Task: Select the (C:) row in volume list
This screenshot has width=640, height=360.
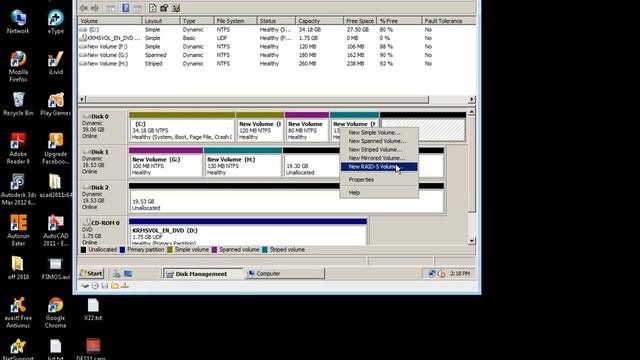Action: tap(276, 30)
